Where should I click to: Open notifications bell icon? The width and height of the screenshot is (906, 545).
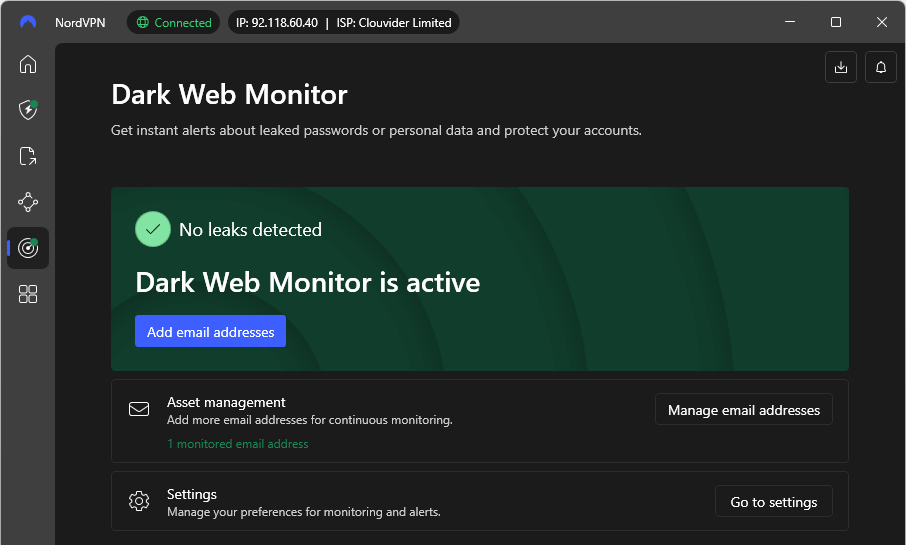[x=881, y=67]
